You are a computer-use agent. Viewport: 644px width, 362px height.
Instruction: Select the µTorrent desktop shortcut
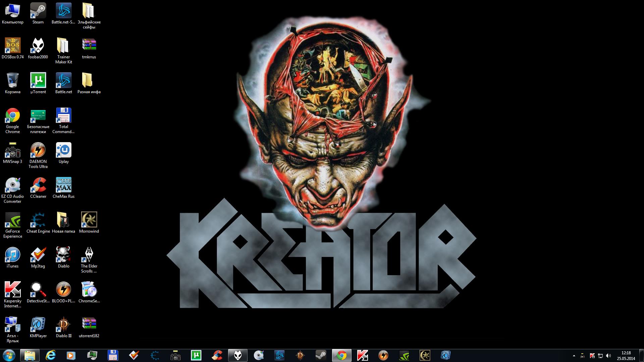click(38, 84)
